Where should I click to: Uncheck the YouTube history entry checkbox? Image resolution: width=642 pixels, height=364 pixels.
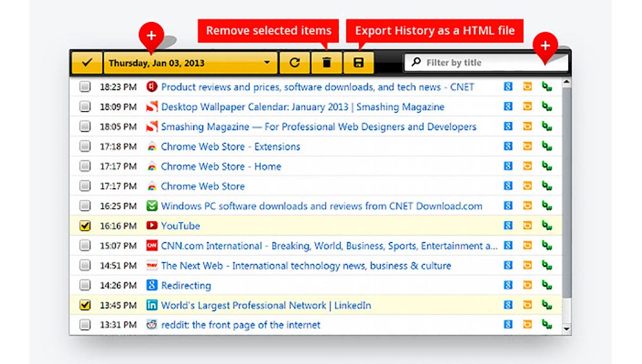85,225
